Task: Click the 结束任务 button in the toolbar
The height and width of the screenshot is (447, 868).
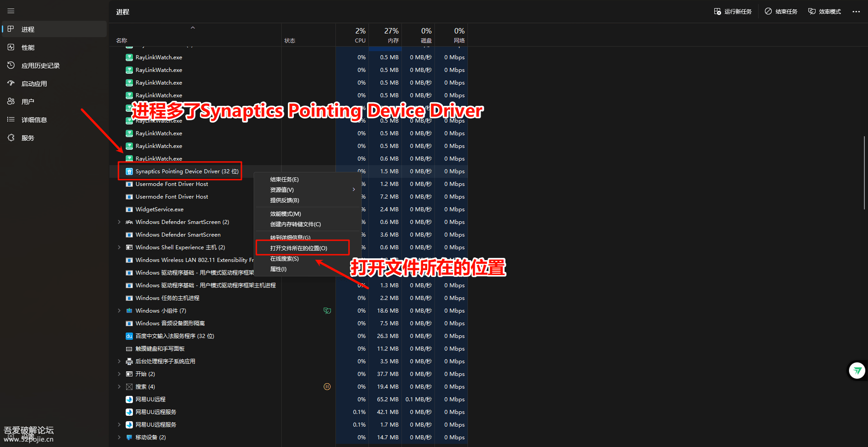Action: coord(781,12)
